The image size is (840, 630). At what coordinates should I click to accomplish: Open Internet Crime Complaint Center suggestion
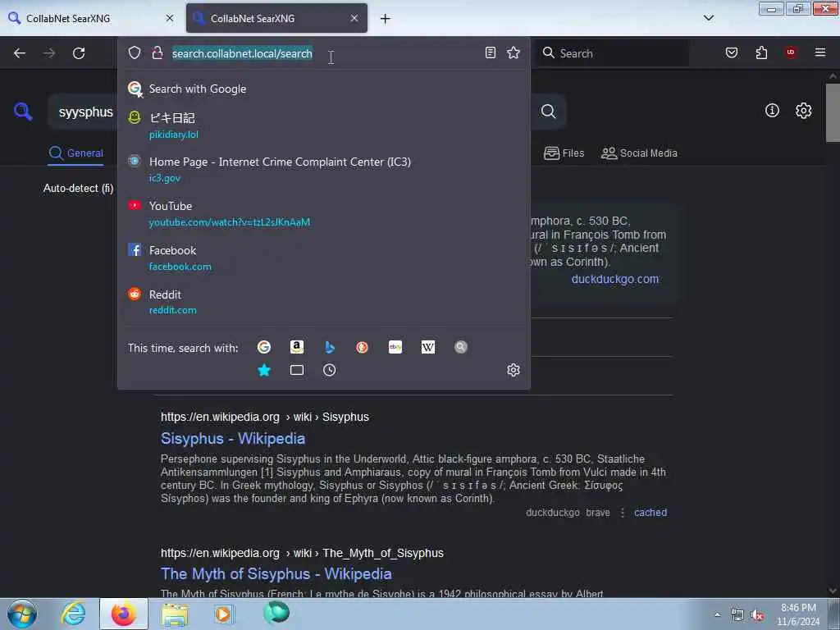click(x=323, y=169)
